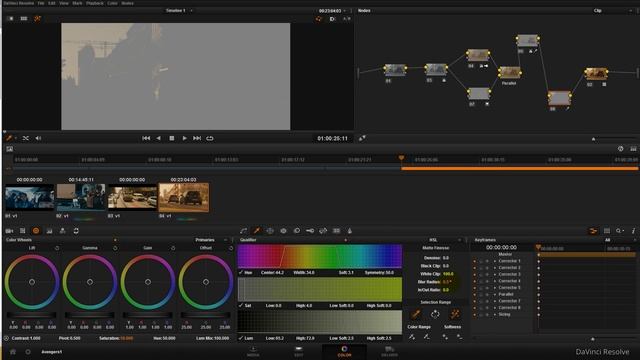The width and height of the screenshot is (640, 360).
Task: Toggle the Hue qualifier checkbox
Action: 241,272
